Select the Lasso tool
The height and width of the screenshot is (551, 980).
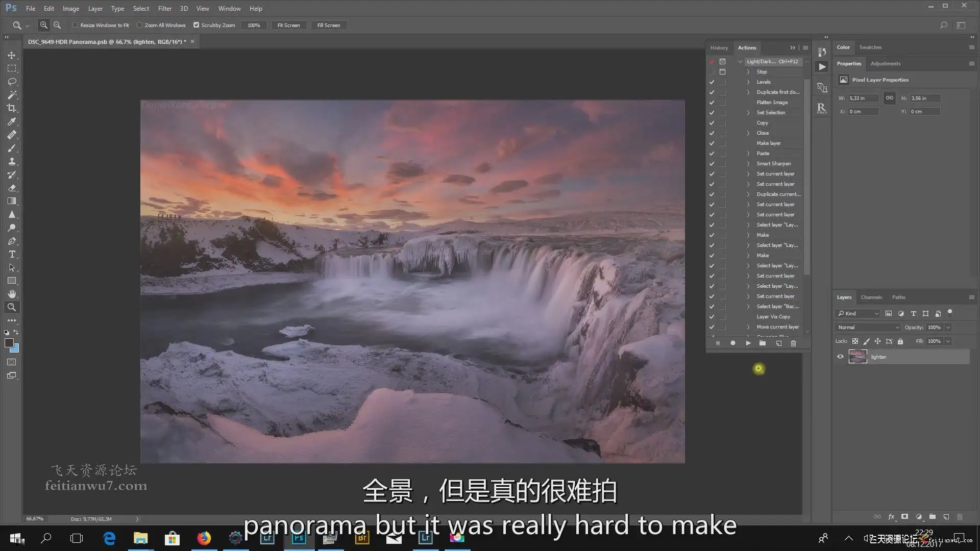pyautogui.click(x=12, y=82)
